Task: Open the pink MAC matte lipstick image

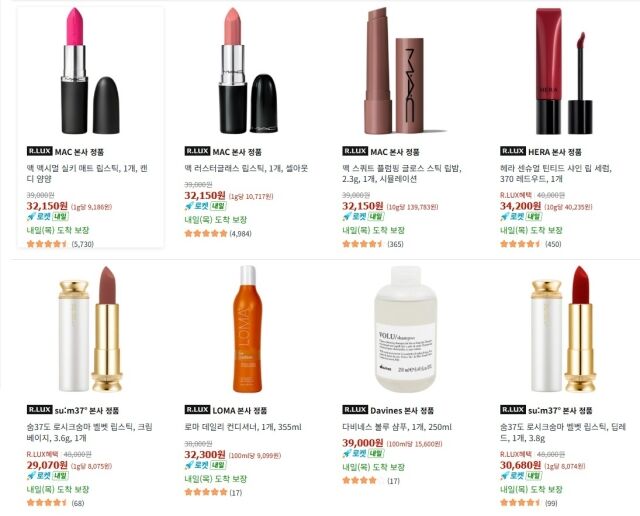Action: pyautogui.click(x=91, y=71)
